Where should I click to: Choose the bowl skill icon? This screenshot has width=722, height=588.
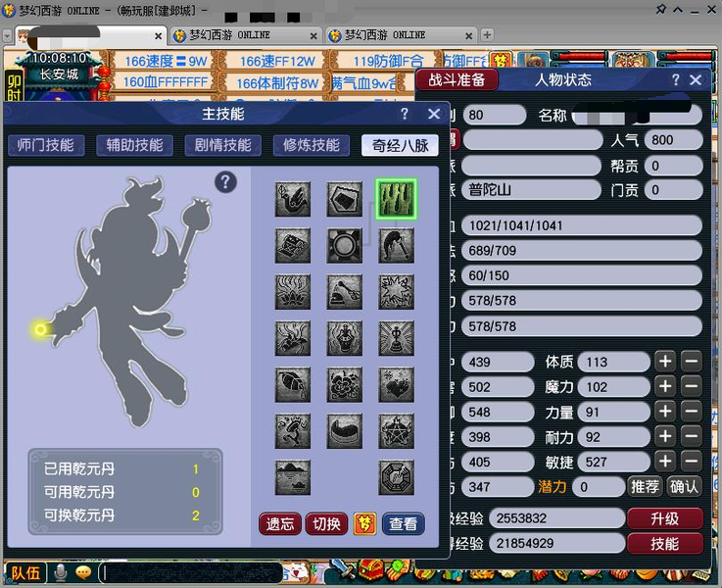click(x=345, y=431)
